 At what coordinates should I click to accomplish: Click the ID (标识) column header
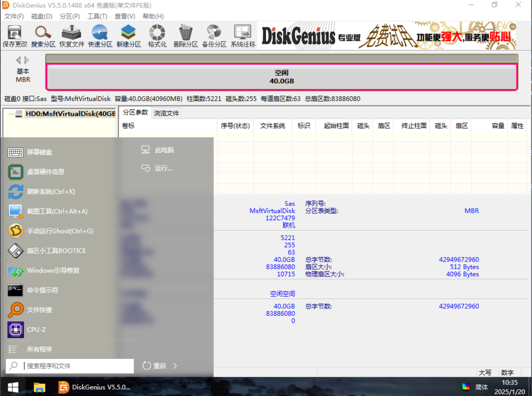point(304,126)
